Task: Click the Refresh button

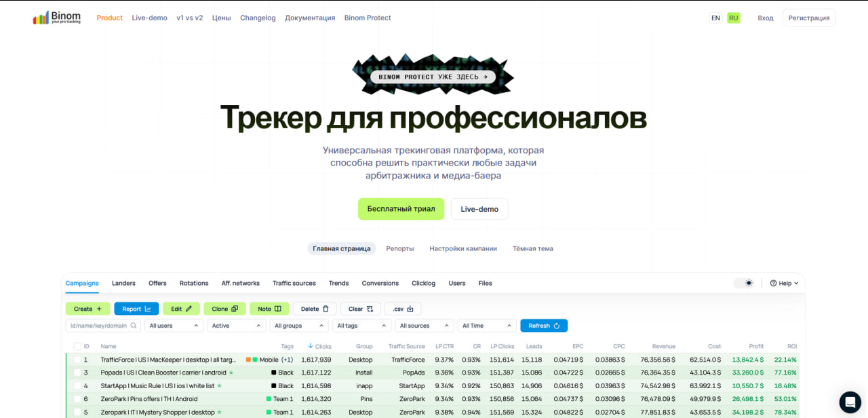Action: click(543, 326)
